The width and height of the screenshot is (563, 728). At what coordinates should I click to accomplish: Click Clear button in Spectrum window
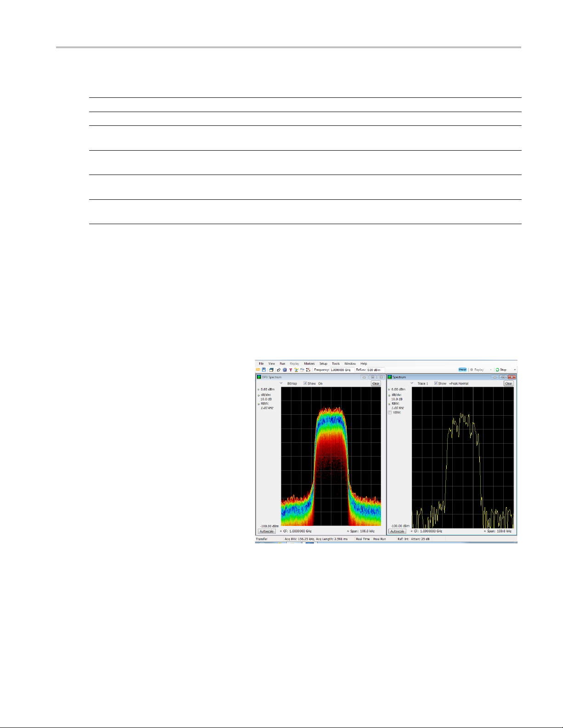click(x=508, y=384)
